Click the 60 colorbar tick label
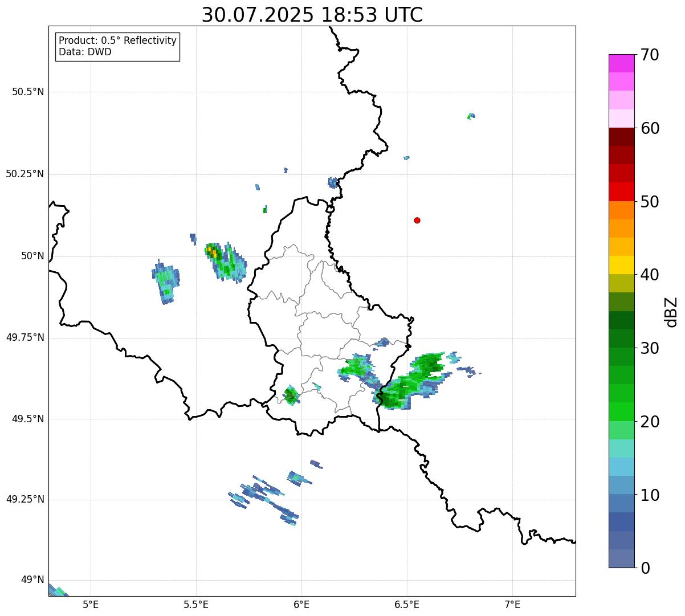685x616 pixels. pyautogui.click(x=650, y=128)
